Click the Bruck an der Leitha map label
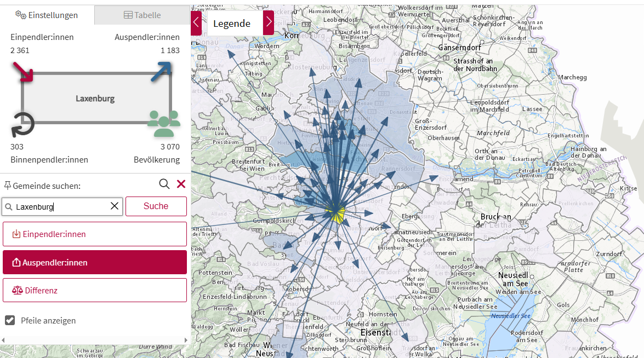 [x=494, y=220]
